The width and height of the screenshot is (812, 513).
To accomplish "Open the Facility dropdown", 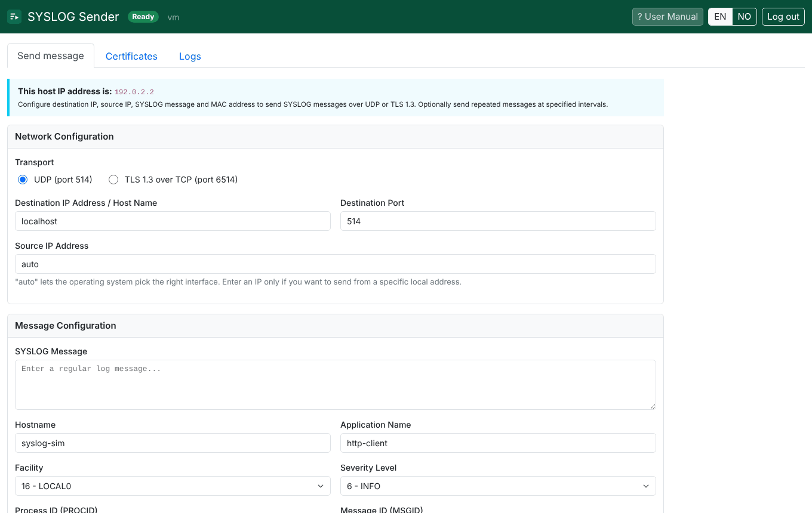I will [173, 486].
